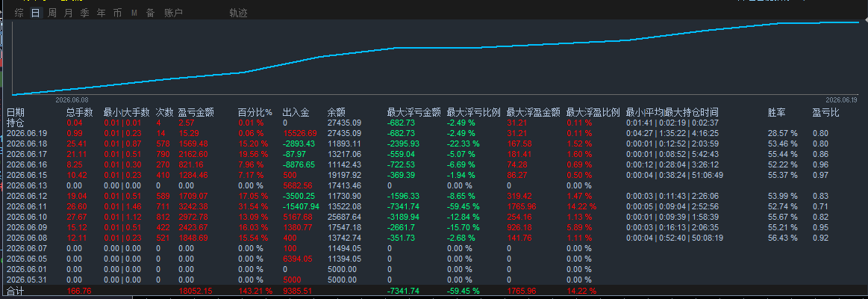Click the 15526.69 deposit on 2026.06.19
The image size is (868, 299).
pos(299,133)
